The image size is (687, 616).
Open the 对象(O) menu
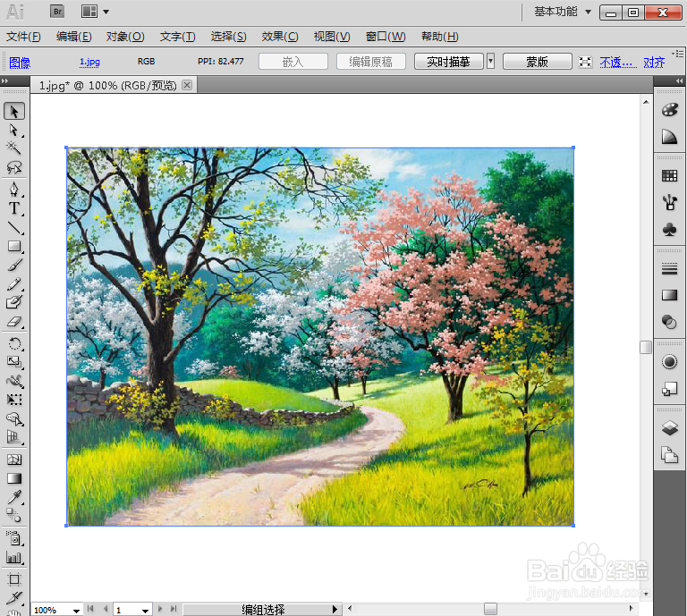[125, 37]
